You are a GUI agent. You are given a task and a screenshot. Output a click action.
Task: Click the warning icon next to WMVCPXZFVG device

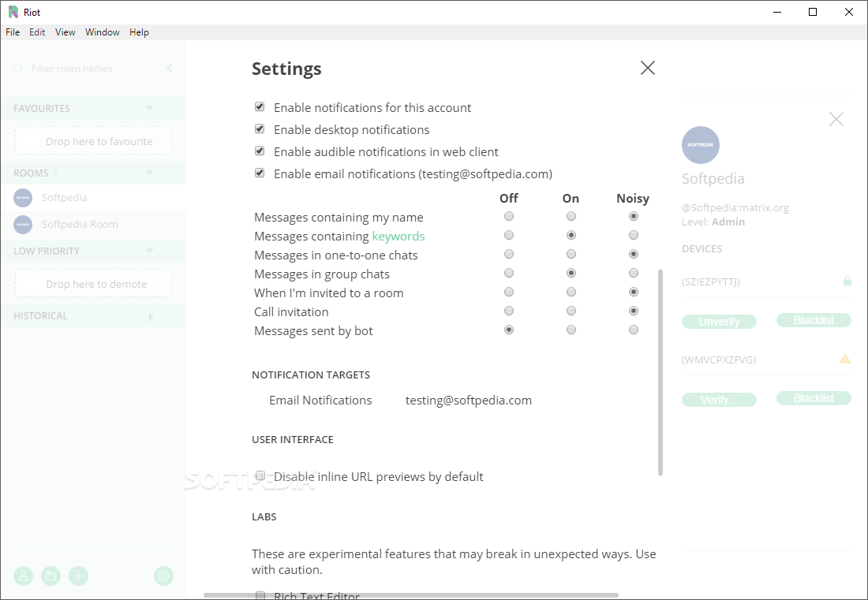pos(845,359)
